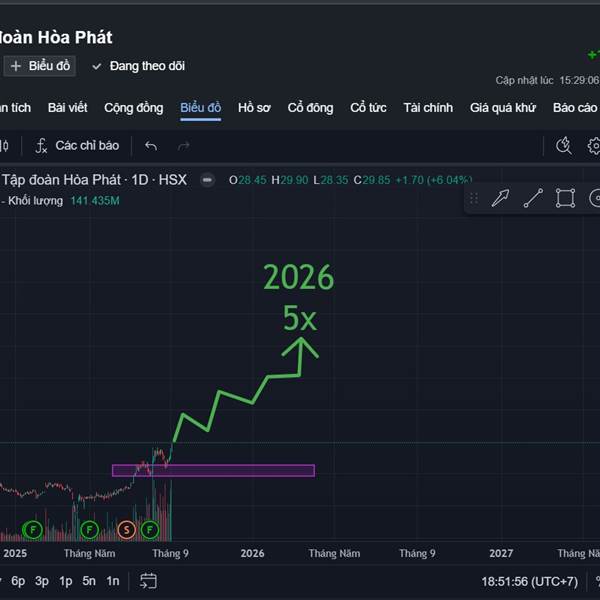Go to the Cổ tức dividends tab
Screen dimensions: 600x600
[x=368, y=108]
